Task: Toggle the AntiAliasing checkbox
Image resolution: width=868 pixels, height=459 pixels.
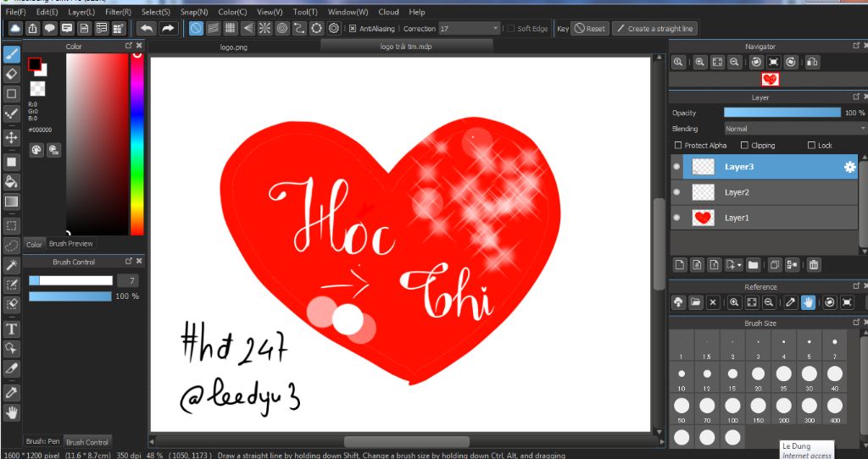Action: [x=353, y=29]
